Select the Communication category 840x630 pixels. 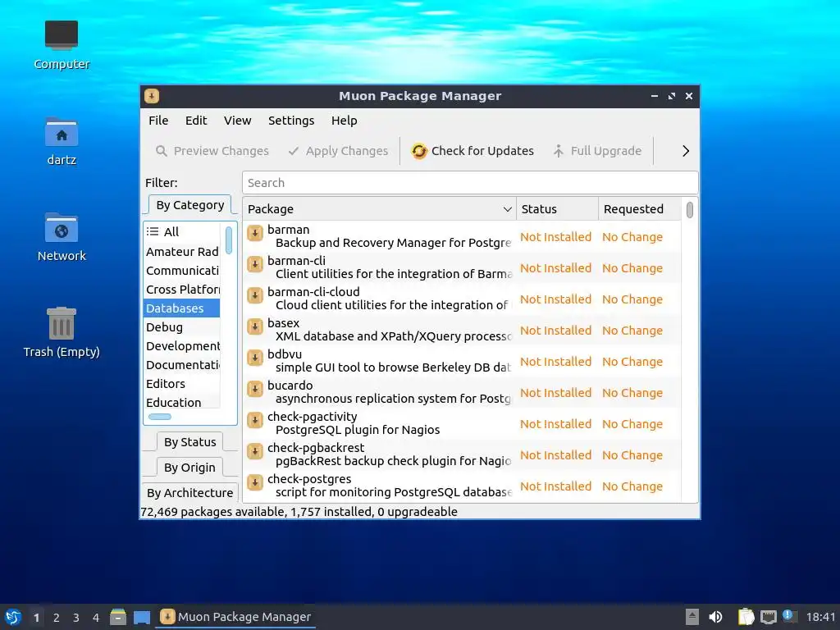click(x=182, y=271)
